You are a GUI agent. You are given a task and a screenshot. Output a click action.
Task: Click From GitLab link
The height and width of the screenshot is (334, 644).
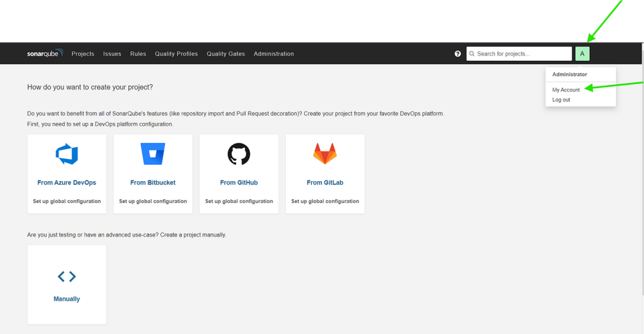[x=325, y=183]
